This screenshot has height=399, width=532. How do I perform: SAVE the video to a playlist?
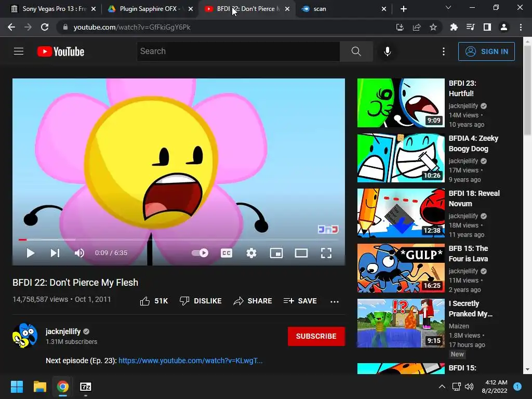(300, 301)
